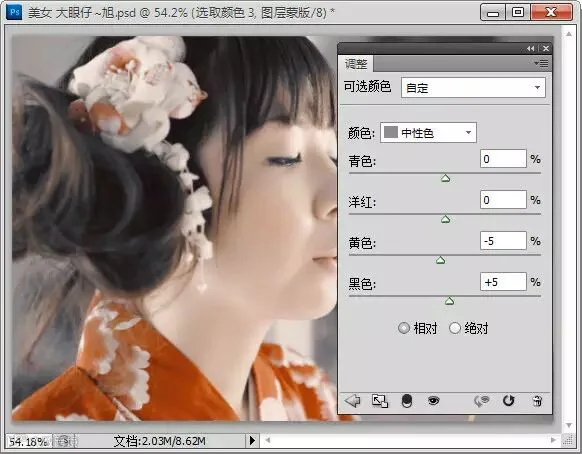Open the 可选颜色 preset dropdown 自定
This screenshot has height=454, width=582.
tap(473, 88)
